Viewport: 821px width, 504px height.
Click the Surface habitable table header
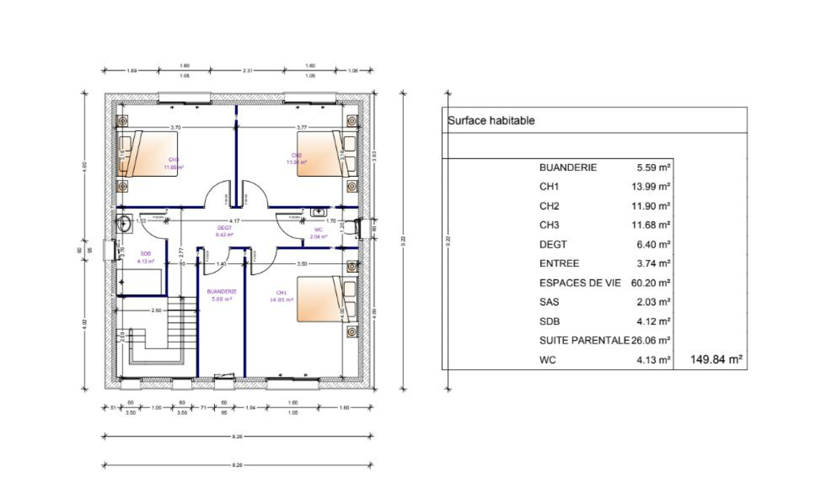tap(491, 120)
